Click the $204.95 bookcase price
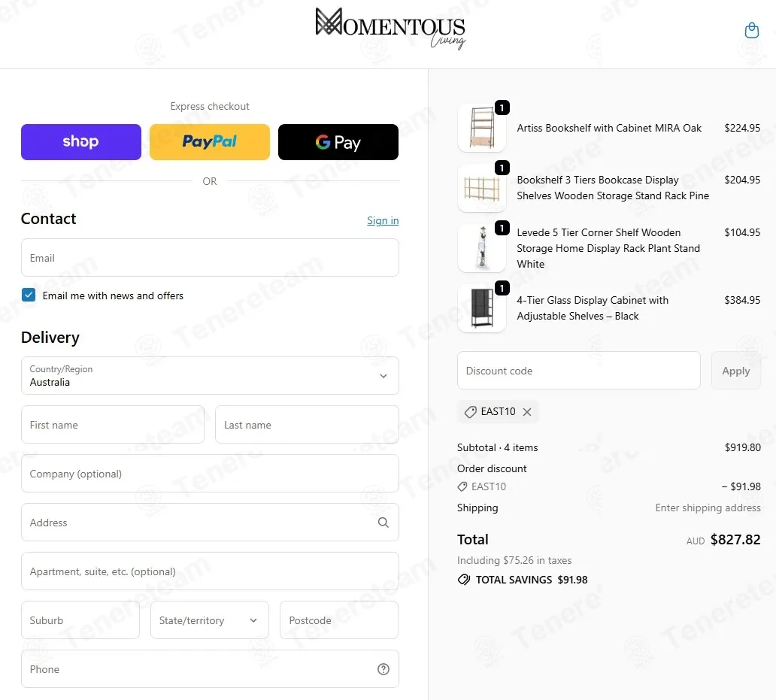This screenshot has width=776, height=700. pos(742,180)
